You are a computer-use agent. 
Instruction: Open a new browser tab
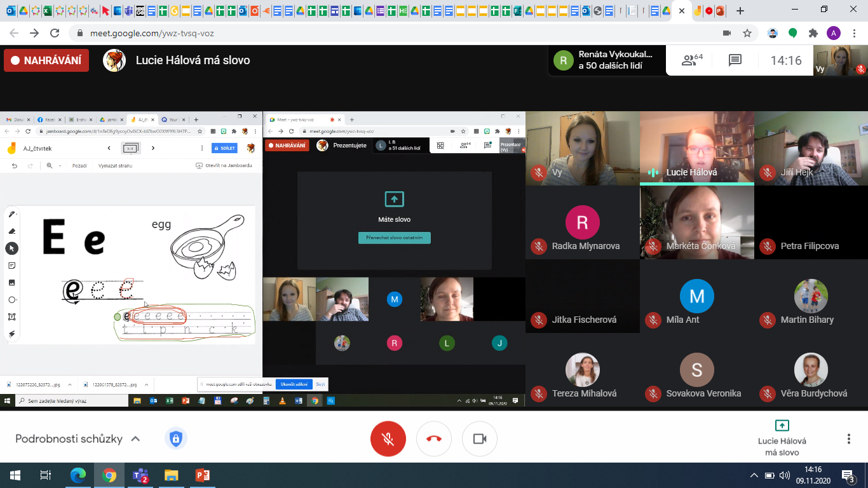point(740,11)
